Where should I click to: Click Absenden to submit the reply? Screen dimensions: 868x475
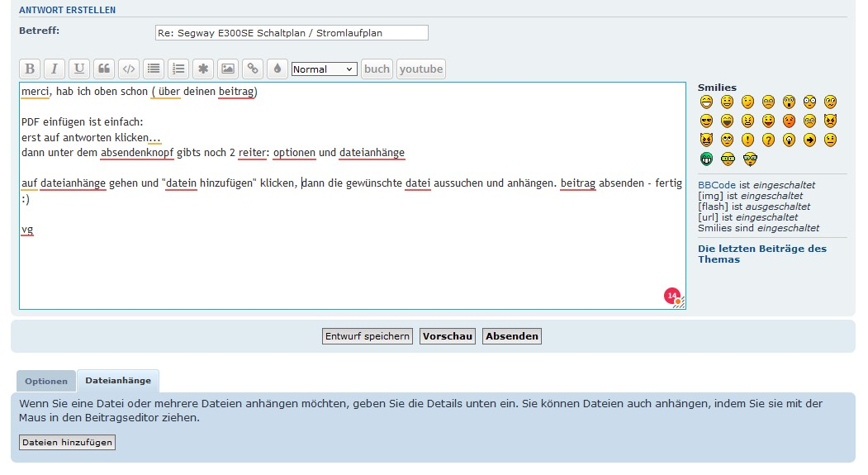point(512,336)
